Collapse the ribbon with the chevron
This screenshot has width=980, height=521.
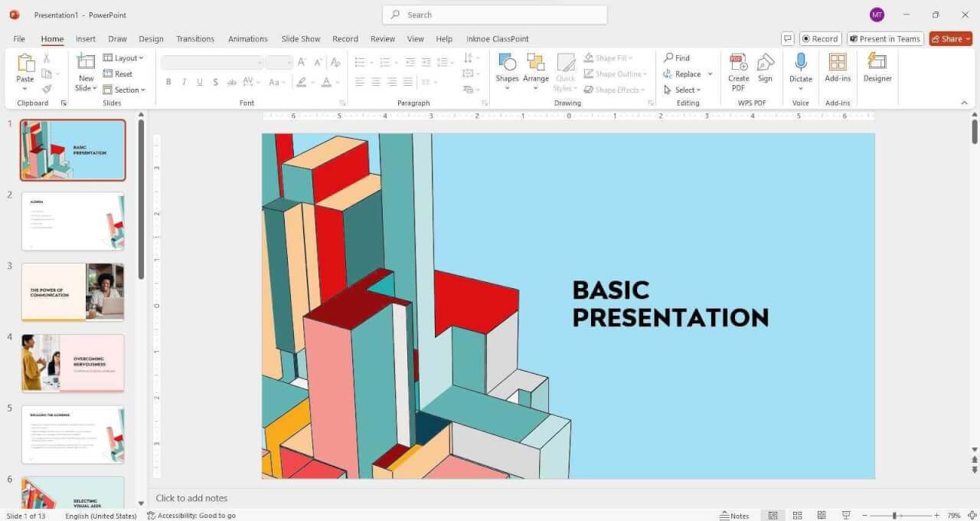tap(964, 103)
